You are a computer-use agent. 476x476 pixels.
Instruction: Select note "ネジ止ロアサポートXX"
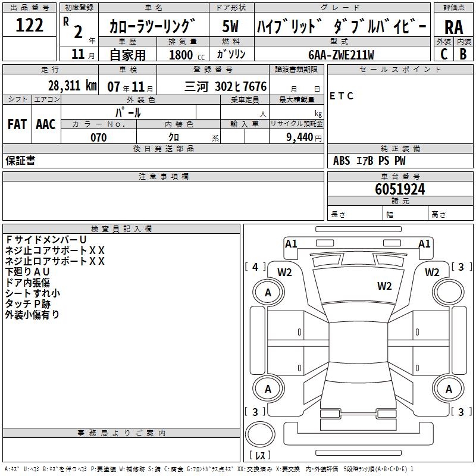tap(55, 261)
